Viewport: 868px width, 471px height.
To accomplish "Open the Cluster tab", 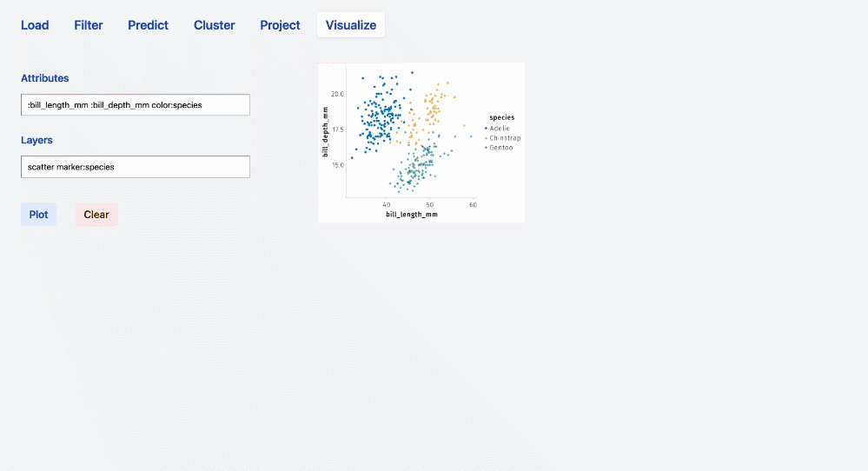I will pos(215,25).
